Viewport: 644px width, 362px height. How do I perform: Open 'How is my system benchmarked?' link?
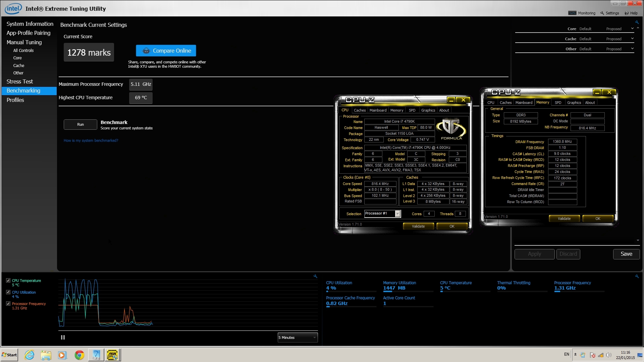91,140
